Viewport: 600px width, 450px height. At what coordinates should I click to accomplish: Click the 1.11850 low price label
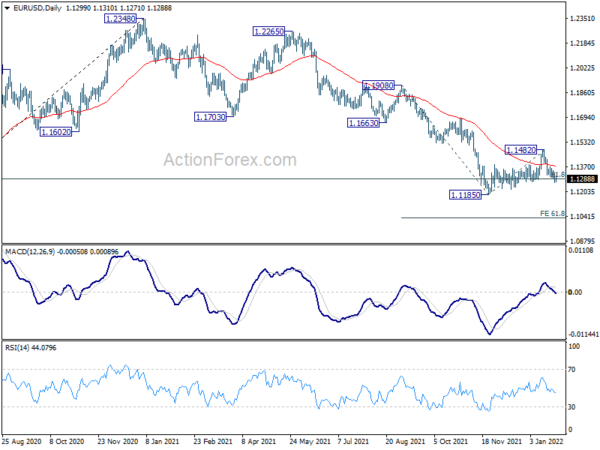(x=465, y=195)
